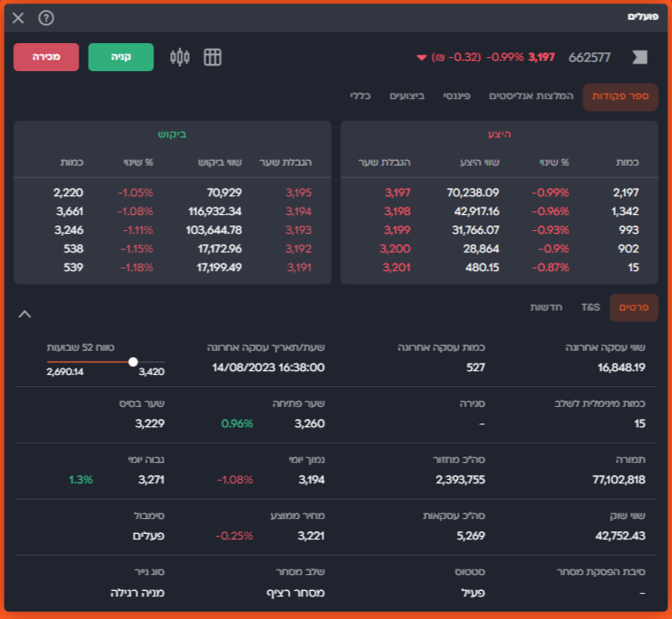Open the candlestick chart view
672x619 pixels.
(179, 57)
